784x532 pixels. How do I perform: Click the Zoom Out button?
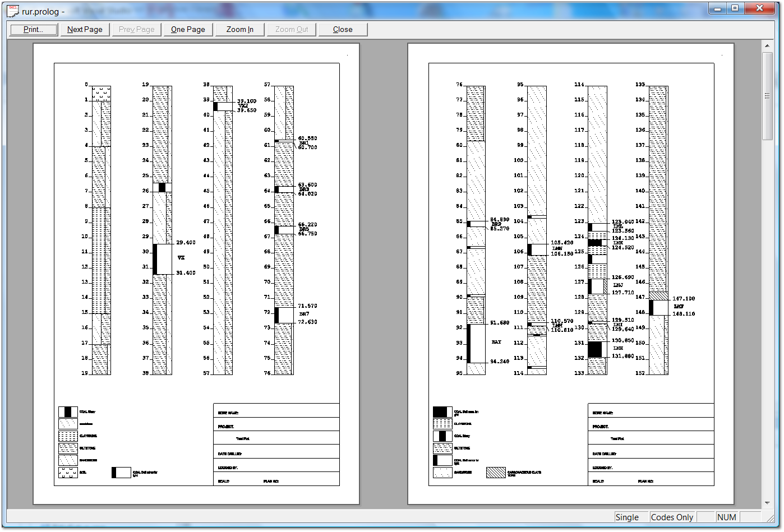click(291, 30)
